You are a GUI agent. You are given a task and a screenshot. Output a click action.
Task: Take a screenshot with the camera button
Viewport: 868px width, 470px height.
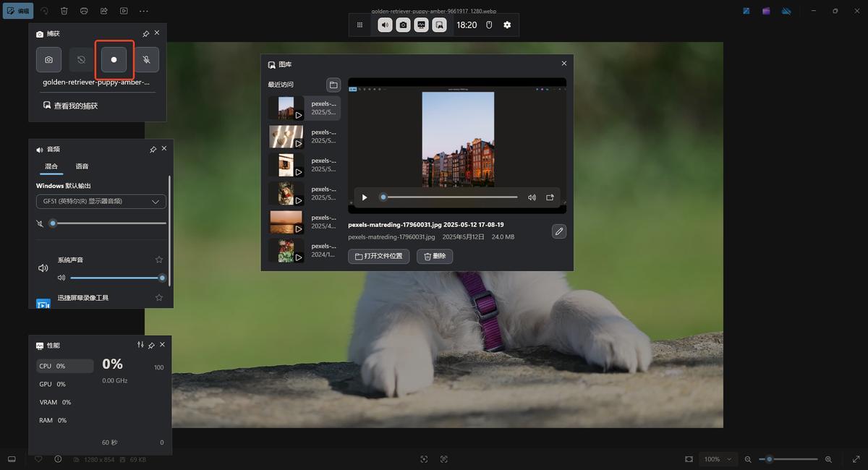(x=48, y=59)
